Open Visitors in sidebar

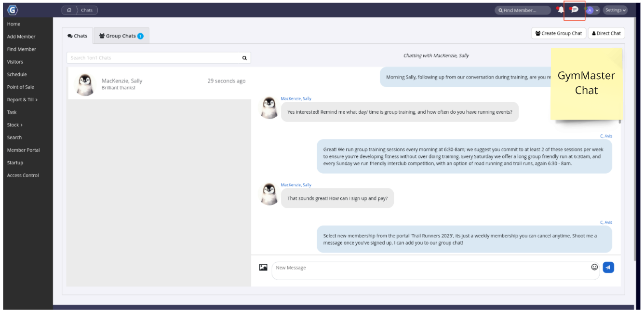click(x=15, y=62)
